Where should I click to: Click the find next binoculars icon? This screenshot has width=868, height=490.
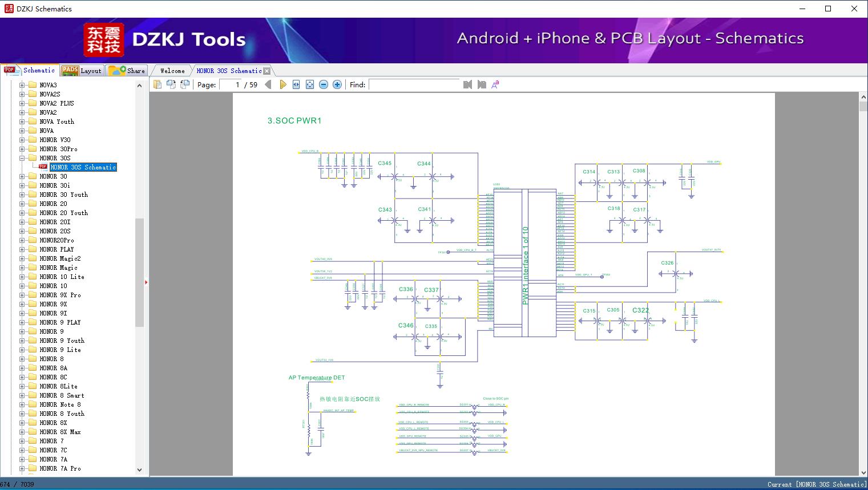482,84
